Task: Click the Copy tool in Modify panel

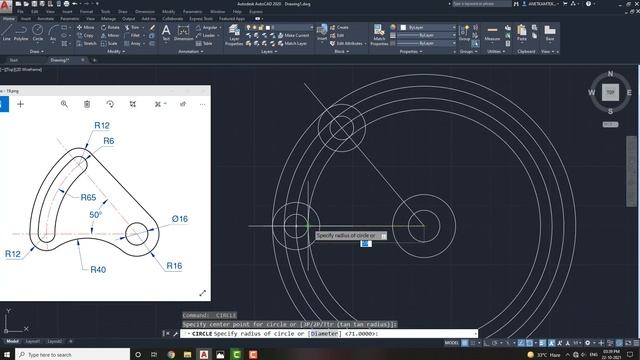Action: (85, 36)
